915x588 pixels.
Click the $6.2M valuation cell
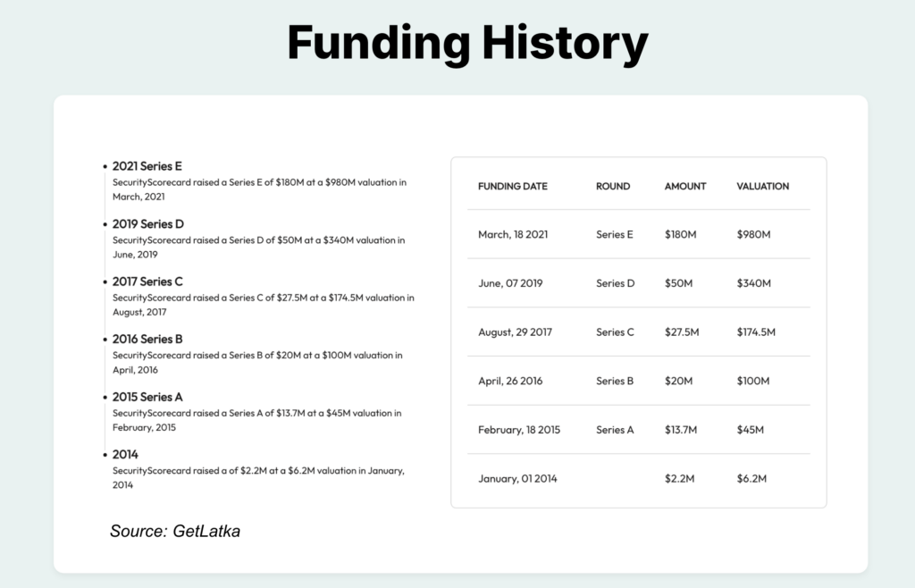click(751, 478)
